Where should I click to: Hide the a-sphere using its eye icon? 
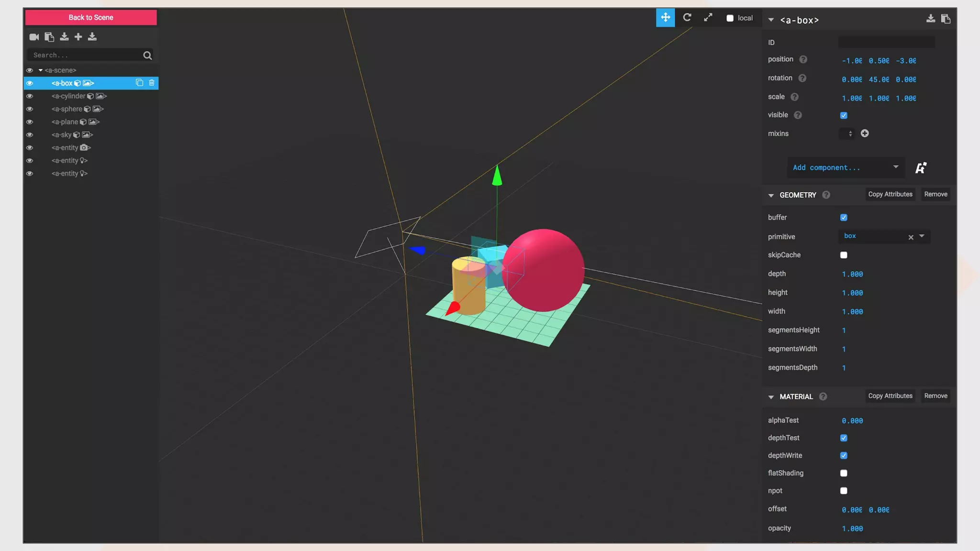30,109
